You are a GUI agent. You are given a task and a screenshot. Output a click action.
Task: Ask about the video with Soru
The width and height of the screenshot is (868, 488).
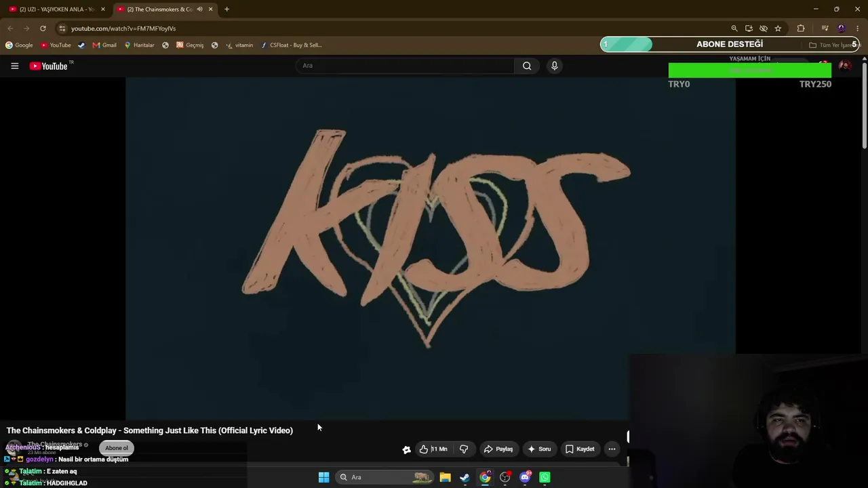click(x=539, y=449)
